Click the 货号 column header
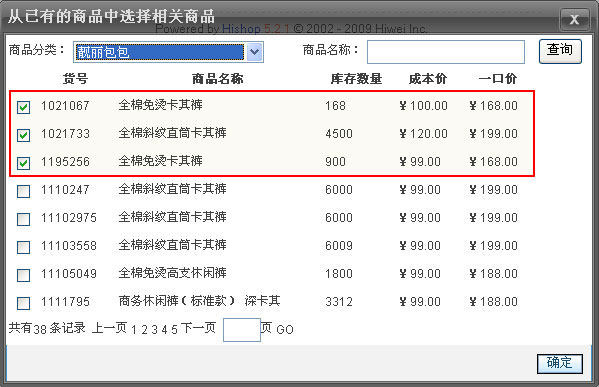 click(x=75, y=79)
